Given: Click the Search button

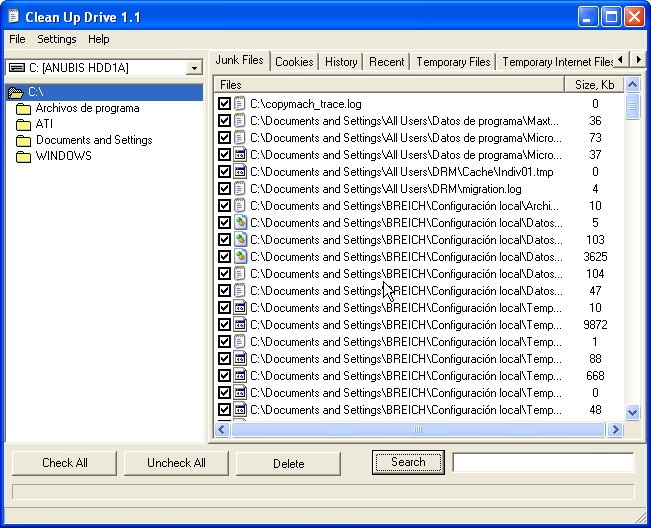Looking at the screenshot, I should [408, 462].
